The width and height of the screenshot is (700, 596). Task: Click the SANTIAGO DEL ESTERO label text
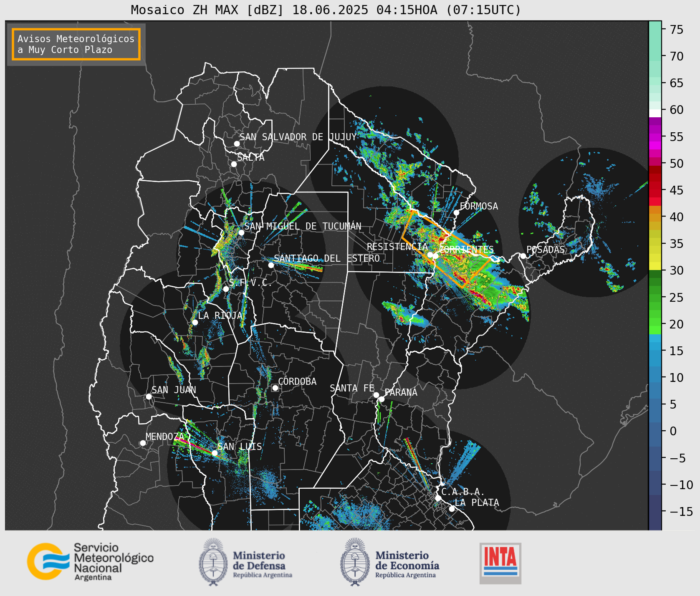pyautogui.click(x=327, y=258)
